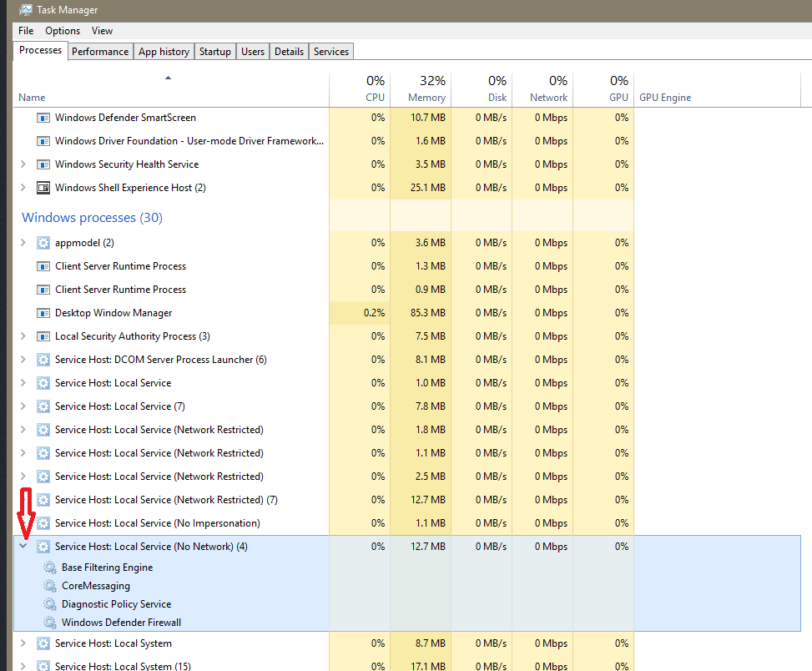Expand the Windows Security Health Service row
The height and width of the screenshot is (671, 812).
(23, 164)
